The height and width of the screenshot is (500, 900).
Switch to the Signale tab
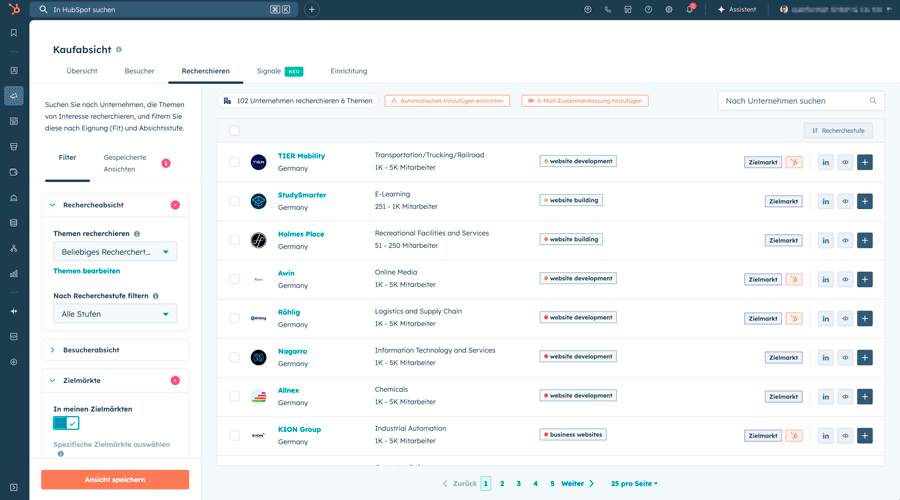[269, 71]
